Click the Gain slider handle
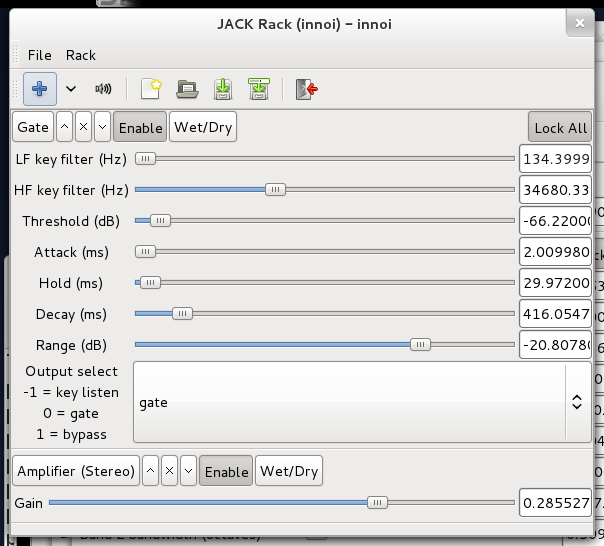This screenshot has width=604, height=546. point(378,502)
